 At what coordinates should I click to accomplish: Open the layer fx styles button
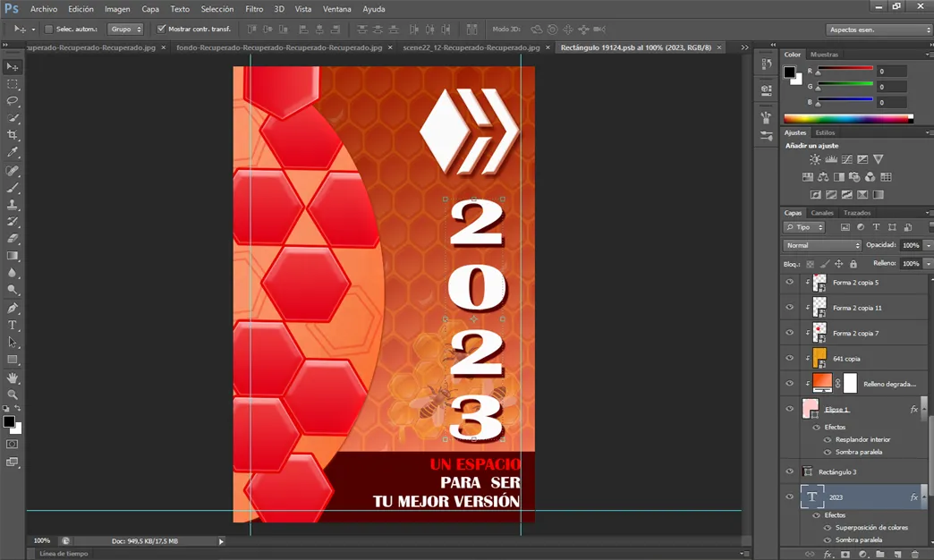tap(828, 554)
